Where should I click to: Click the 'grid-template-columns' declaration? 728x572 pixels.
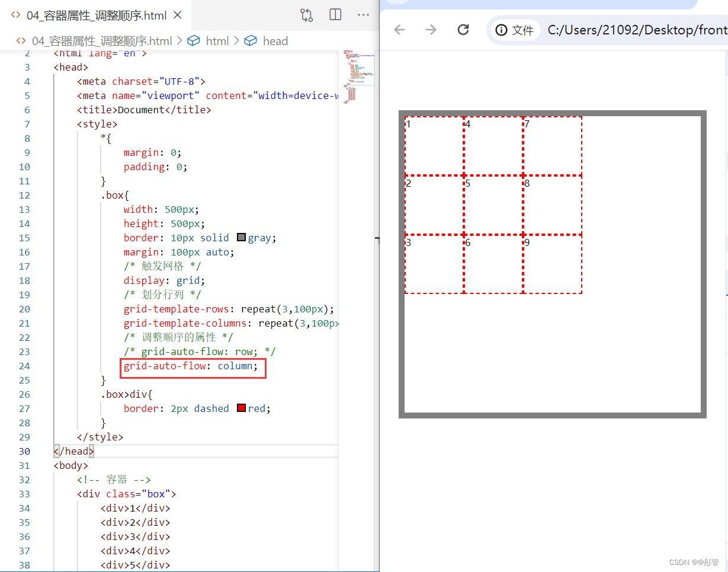click(x=231, y=323)
